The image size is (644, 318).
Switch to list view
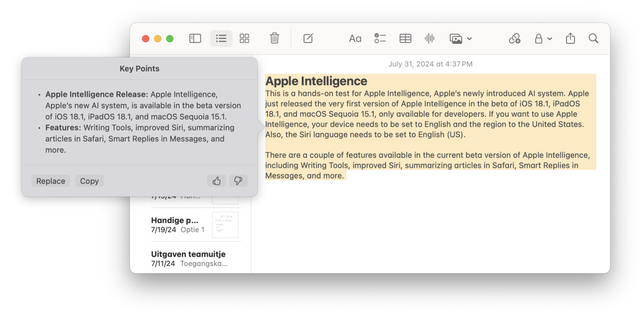click(221, 38)
